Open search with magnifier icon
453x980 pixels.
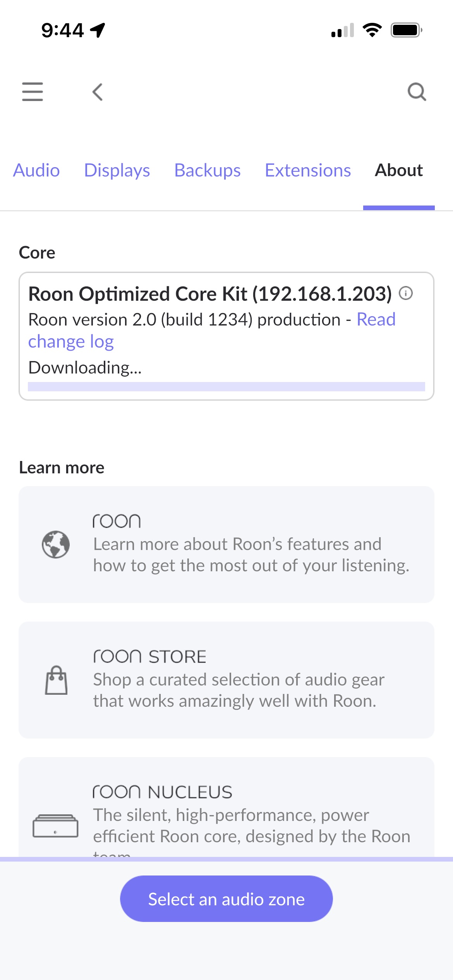417,92
